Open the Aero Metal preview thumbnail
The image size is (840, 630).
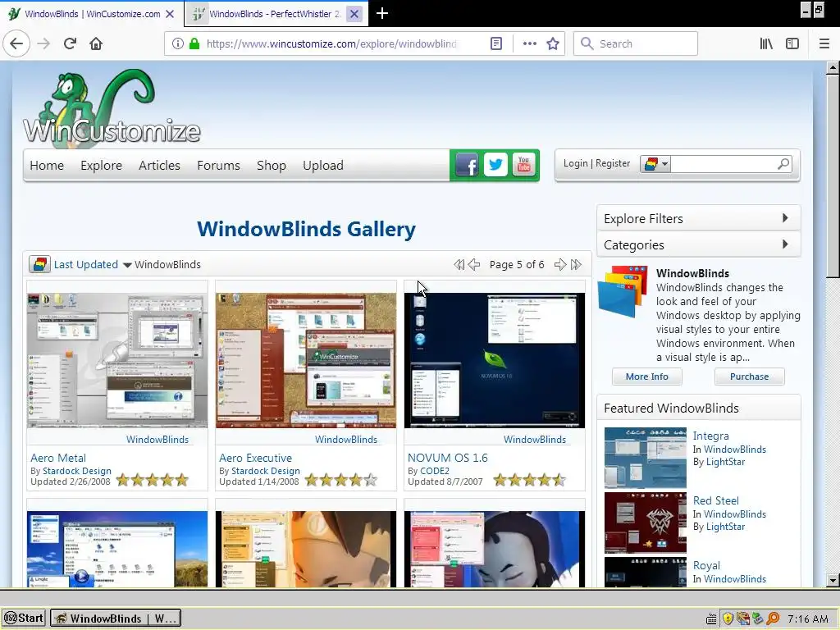(116, 360)
